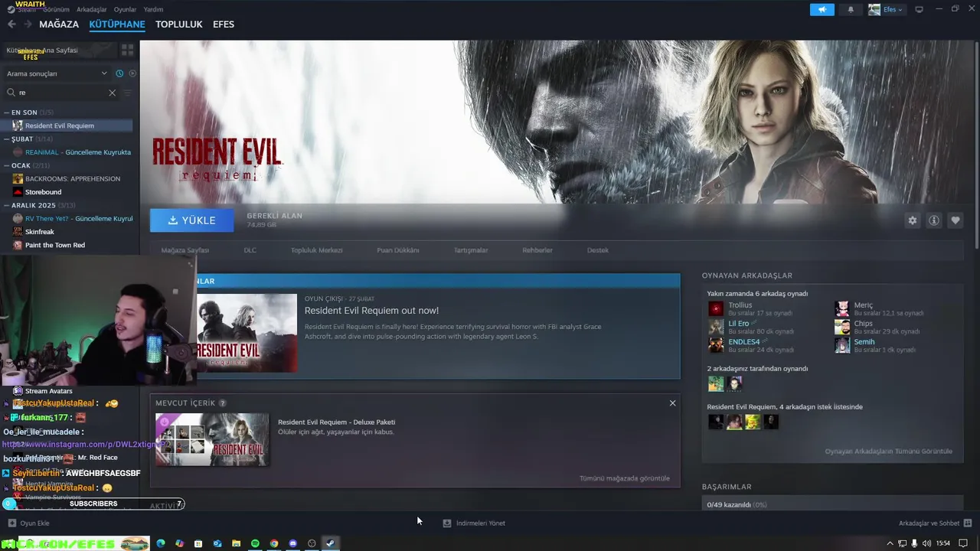Add Resident Evil Requiem to favorites heart
Screen dimensions: 980x551
[x=955, y=220]
